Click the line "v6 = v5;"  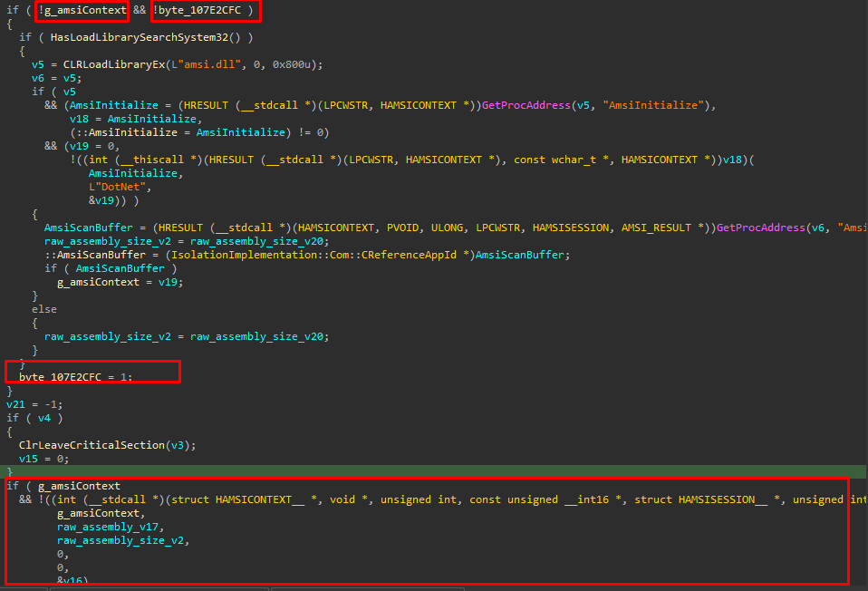[x=56, y=78]
